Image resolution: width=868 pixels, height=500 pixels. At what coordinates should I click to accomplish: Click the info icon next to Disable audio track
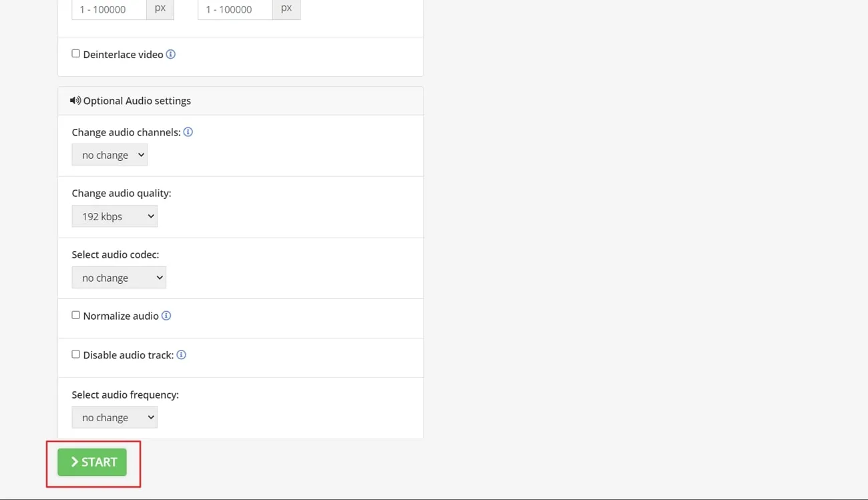[x=181, y=355]
